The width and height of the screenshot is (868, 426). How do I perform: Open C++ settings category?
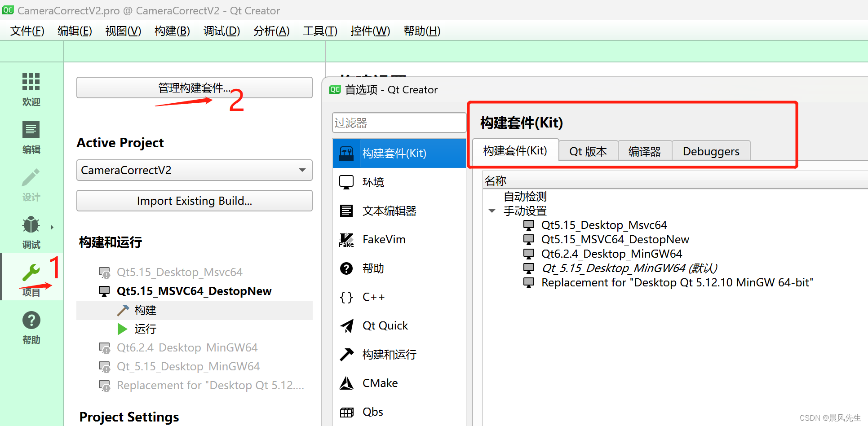point(399,297)
